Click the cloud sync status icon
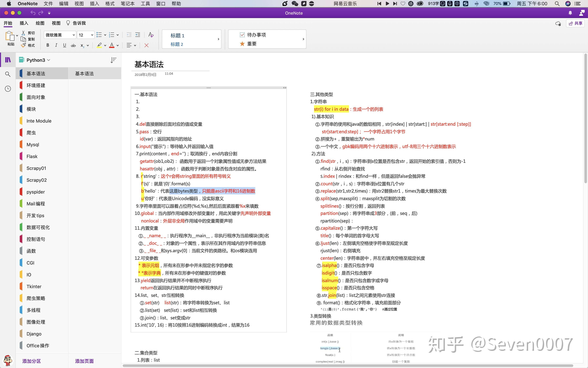Screen dimensions: 588x368 click(x=558, y=24)
